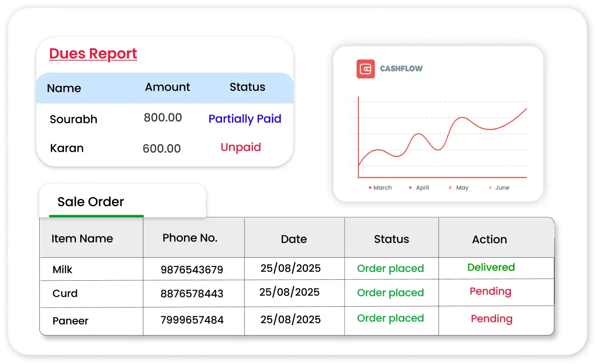596x364 pixels.
Task: Click the Item Name column header
Action: (82, 239)
